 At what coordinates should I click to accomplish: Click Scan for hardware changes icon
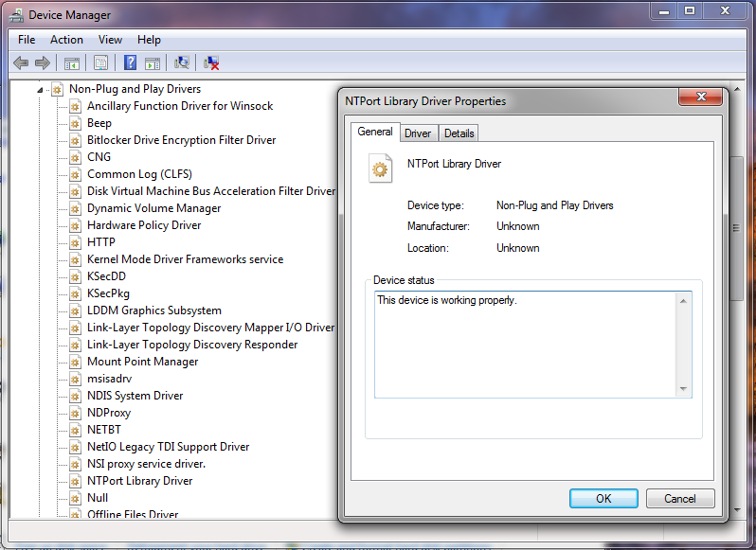click(x=182, y=62)
